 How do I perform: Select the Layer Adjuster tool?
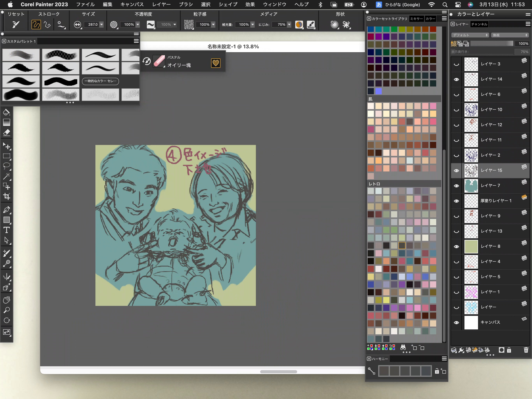pyautogui.click(x=6, y=146)
